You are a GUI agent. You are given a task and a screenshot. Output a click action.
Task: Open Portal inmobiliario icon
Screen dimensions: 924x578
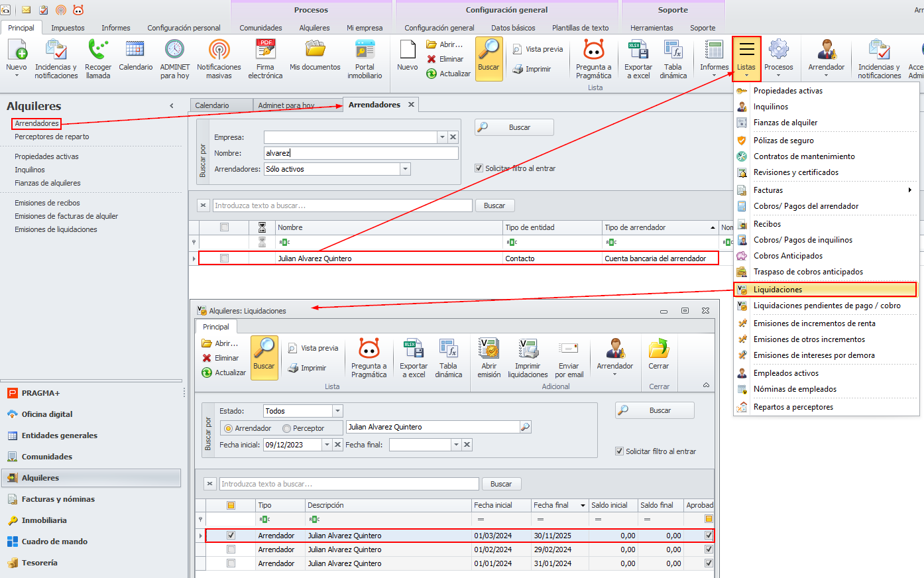[365, 50]
